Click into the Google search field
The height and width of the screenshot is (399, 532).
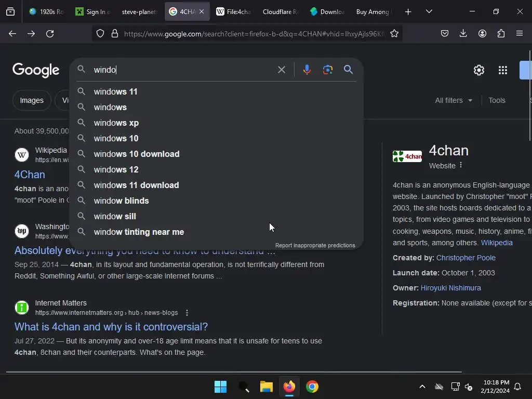pyautogui.click(x=183, y=70)
